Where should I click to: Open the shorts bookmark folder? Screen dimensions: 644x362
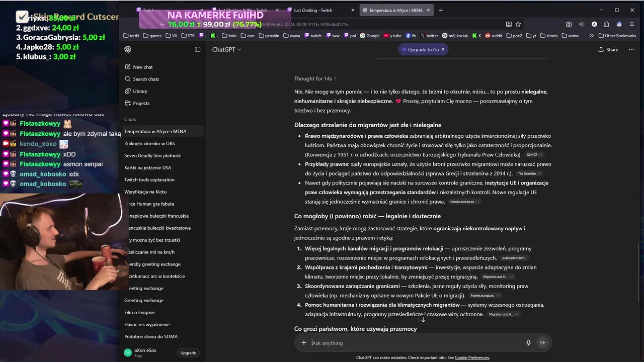pyautogui.click(x=548, y=36)
